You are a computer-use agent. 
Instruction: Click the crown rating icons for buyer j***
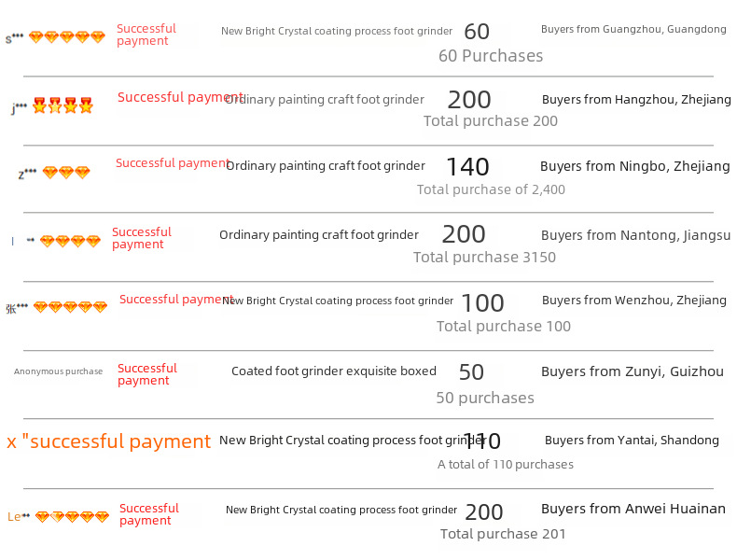(x=63, y=105)
